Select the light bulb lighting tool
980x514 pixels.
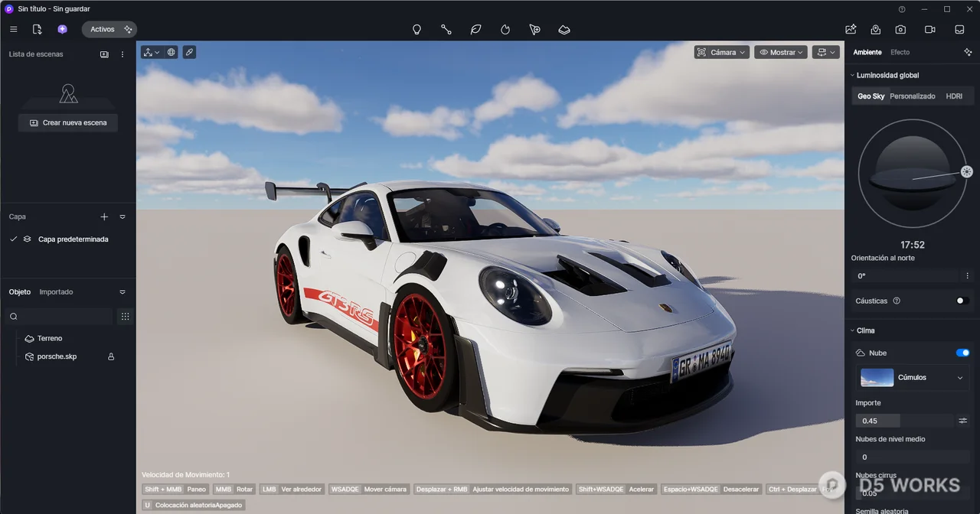417,30
